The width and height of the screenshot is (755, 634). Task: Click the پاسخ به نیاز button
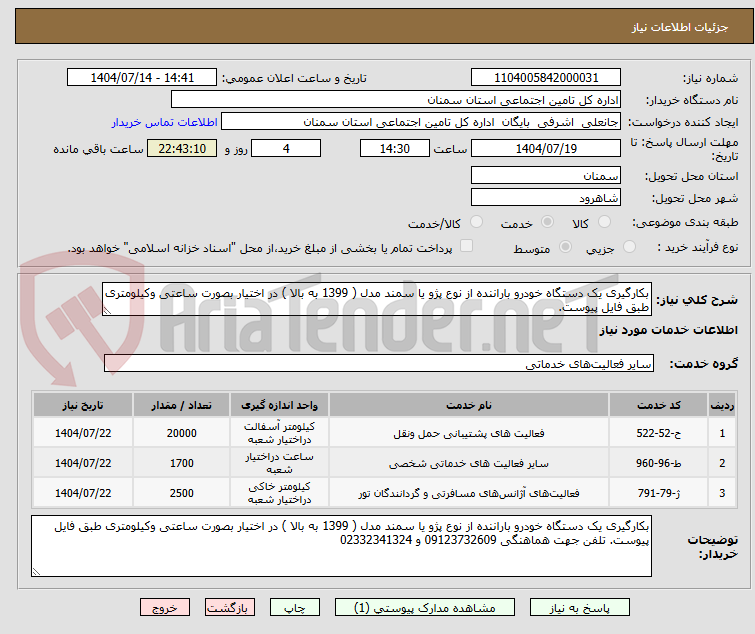coord(580,608)
